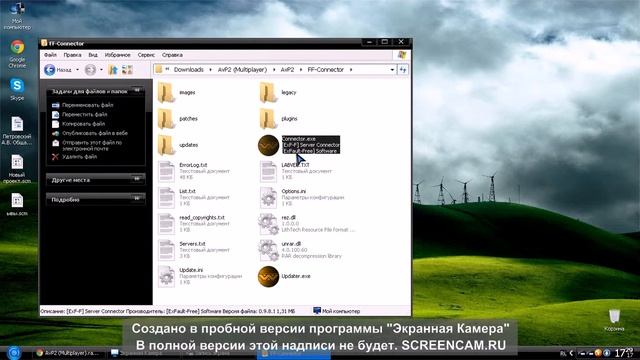The width and height of the screenshot is (640, 360).
Task: Click the Up folder toolbar icon
Action: tap(113, 70)
